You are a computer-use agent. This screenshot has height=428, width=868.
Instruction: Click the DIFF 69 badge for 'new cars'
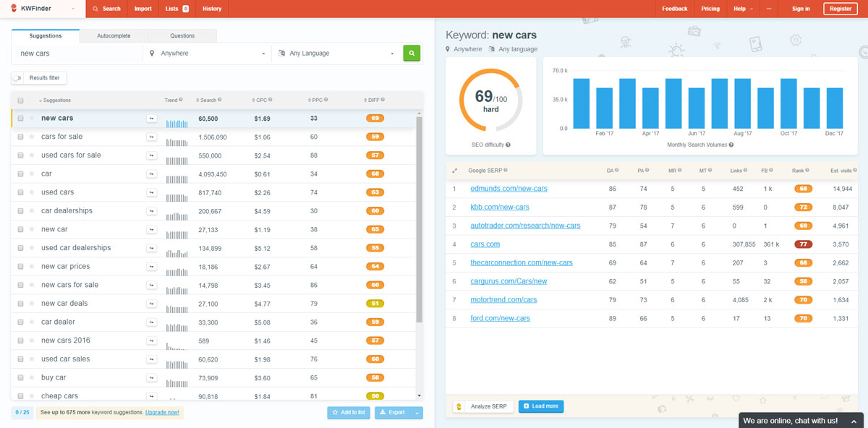tap(375, 118)
